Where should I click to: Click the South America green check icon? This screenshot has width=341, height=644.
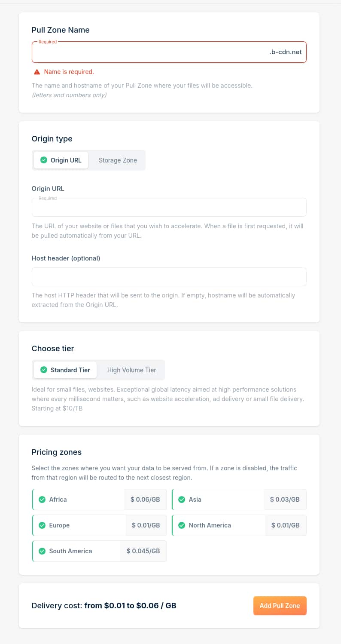click(x=42, y=551)
